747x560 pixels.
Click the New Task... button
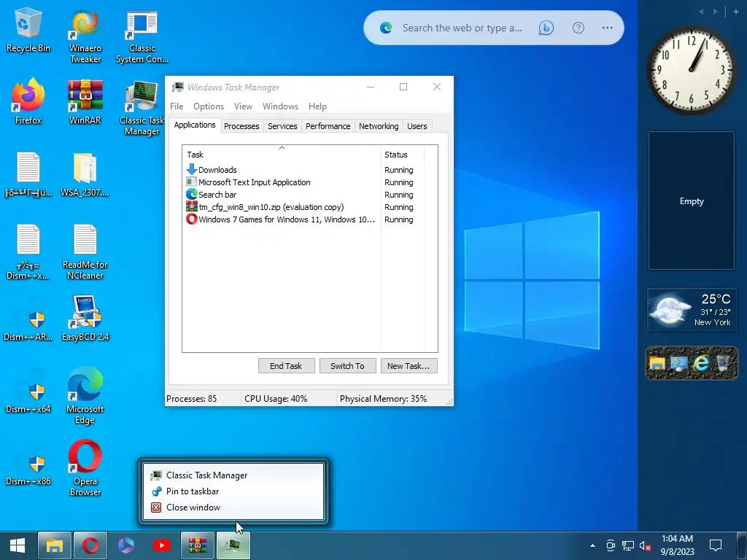pos(409,366)
